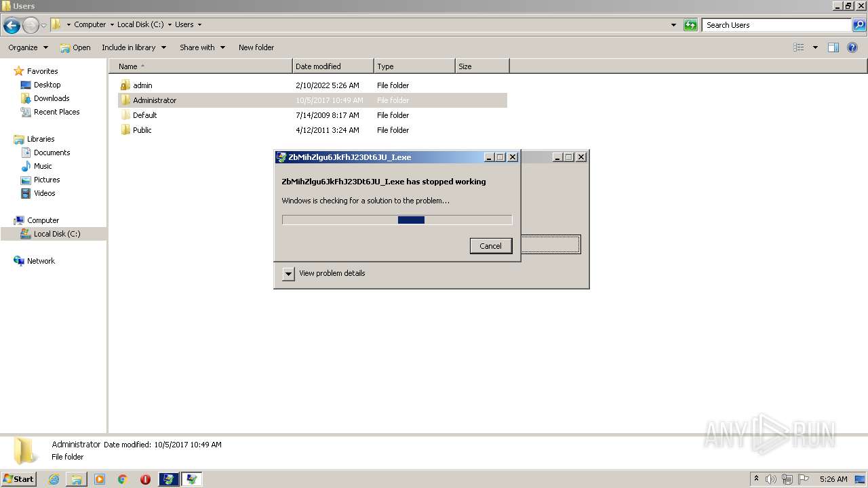Refresh the folder view via green arrows icon
Viewport: 868px width, 488px height.
[x=690, y=25]
